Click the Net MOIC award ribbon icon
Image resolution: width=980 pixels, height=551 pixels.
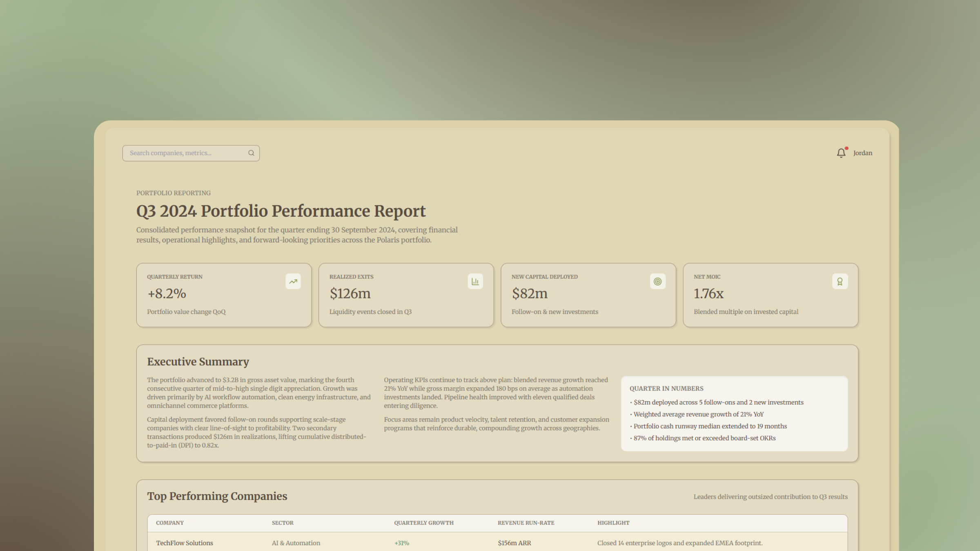840,281
